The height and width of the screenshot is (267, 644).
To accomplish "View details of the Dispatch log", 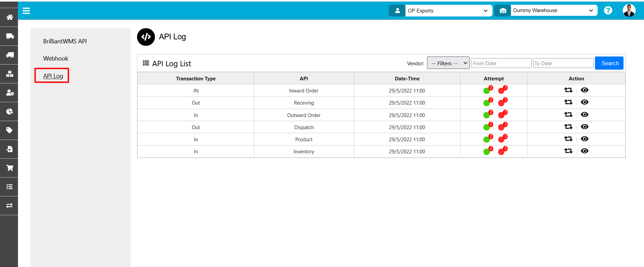I will [585, 127].
